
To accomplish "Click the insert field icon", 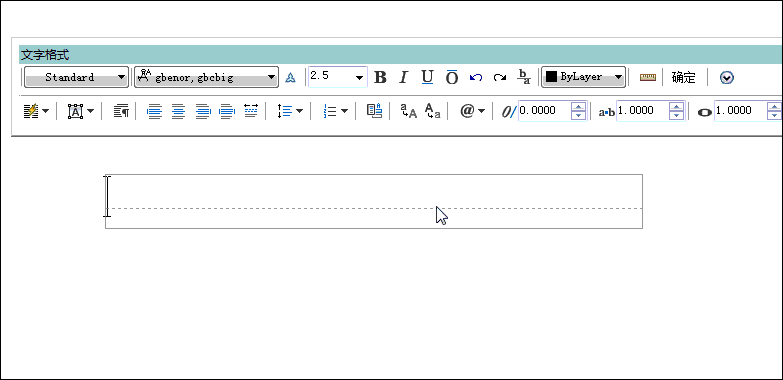I will 375,110.
